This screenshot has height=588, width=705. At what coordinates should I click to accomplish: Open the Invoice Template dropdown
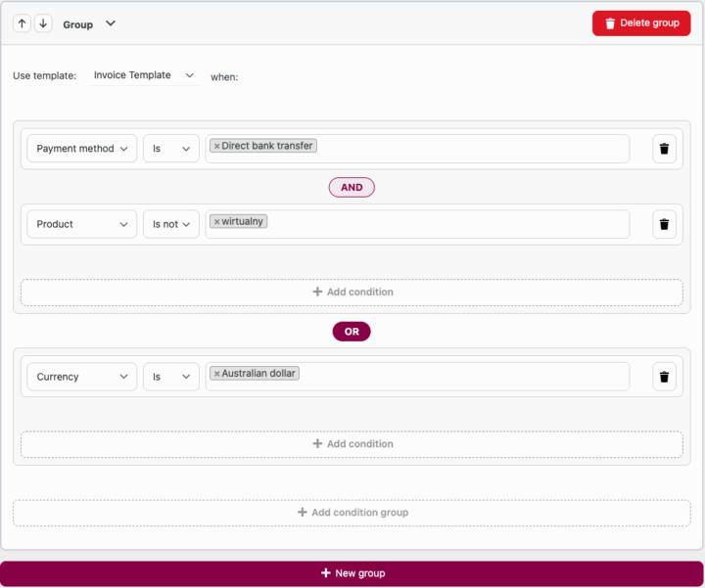[144, 75]
